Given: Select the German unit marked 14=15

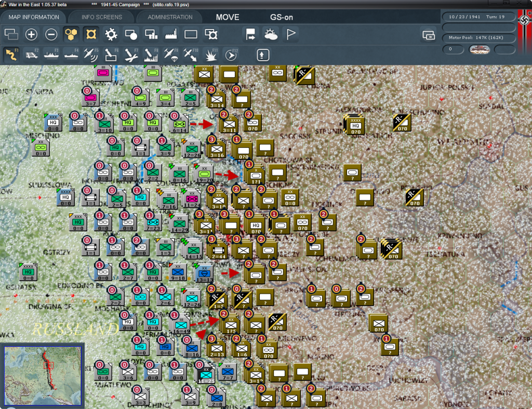Looking at the screenshot, I should 193,250.
